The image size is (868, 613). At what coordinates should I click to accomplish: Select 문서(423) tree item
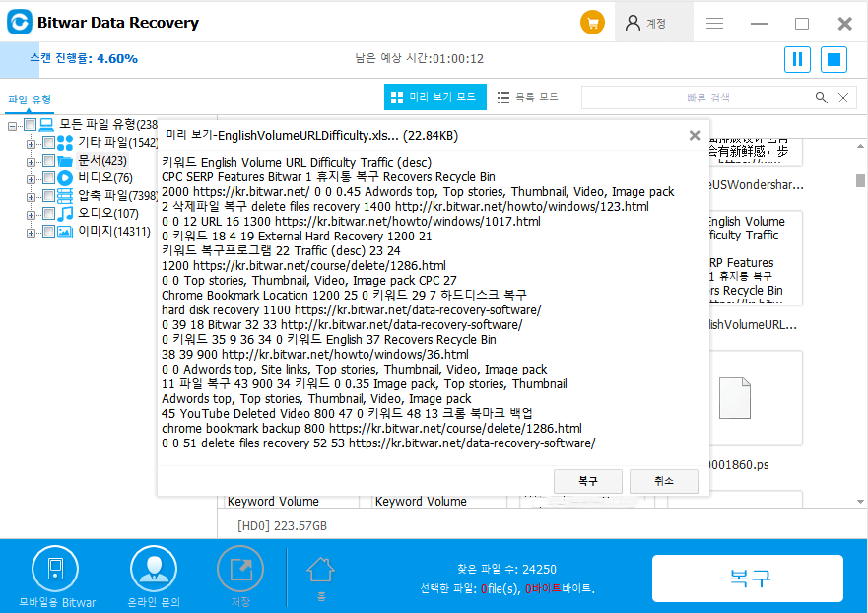(x=102, y=161)
